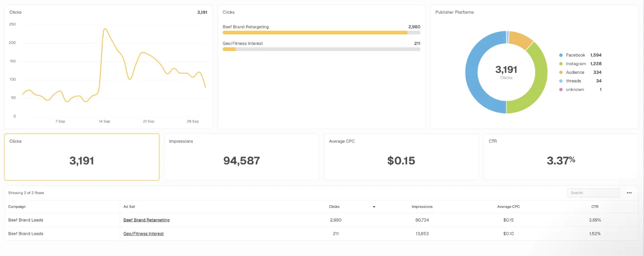The width and height of the screenshot is (644, 256).
Task: Click the Clicks column sort arrow
Action: 374,207
